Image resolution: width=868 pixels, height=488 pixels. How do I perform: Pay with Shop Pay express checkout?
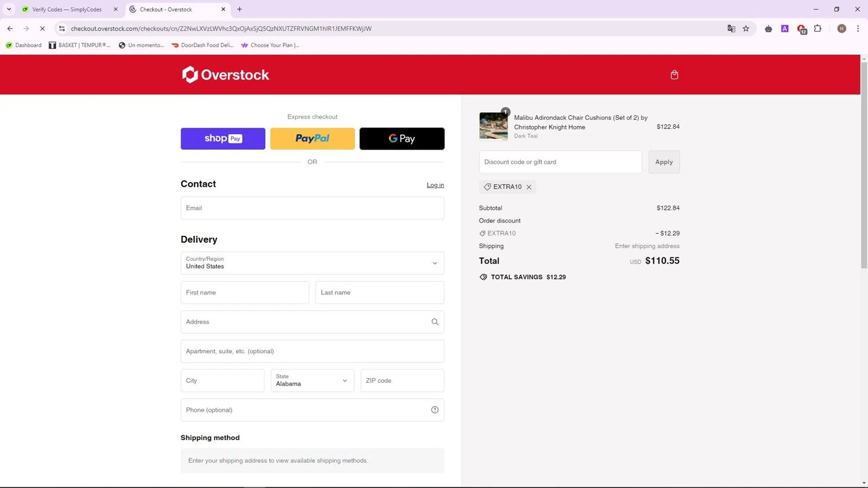[223, 139]
